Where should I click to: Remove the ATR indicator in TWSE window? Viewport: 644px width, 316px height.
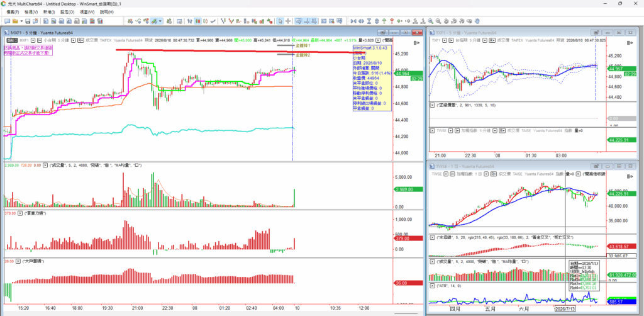[432, 285]
